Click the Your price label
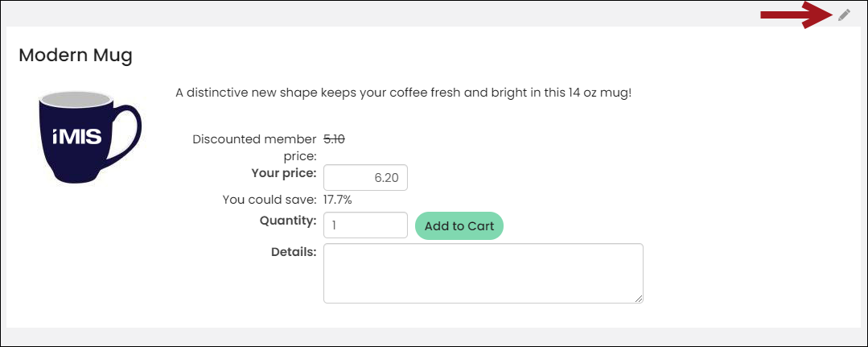868x347 pixels. click(x=284, y=172)
